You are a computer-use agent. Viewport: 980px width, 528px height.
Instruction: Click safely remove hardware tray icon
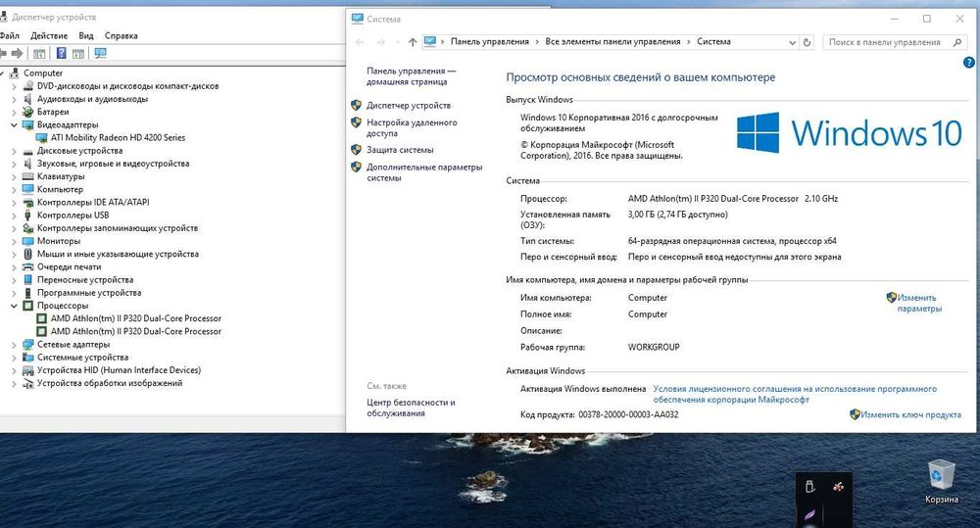(x=810, y=486)
